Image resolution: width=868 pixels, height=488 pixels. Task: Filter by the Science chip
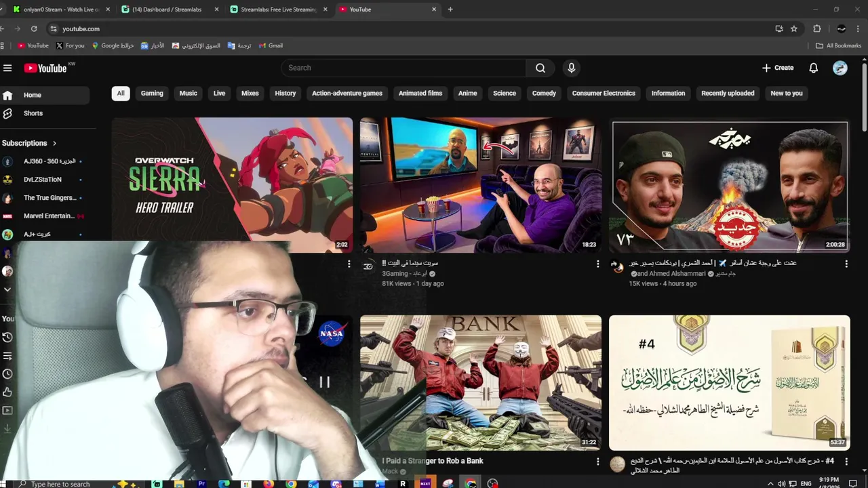point(505,94)
